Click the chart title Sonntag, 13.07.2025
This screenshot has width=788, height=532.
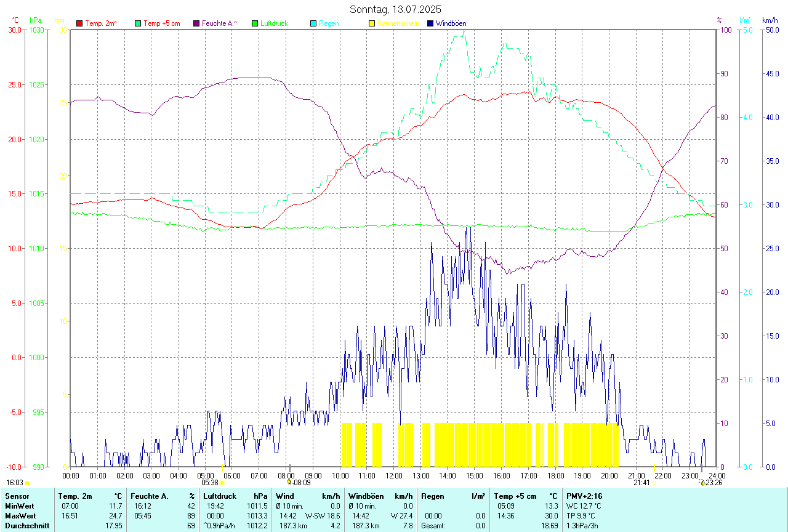pos(395,9)
